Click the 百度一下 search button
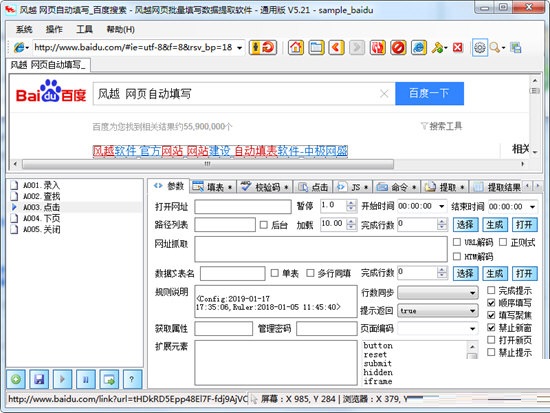550x413 pixels. [x=429, y=93]
